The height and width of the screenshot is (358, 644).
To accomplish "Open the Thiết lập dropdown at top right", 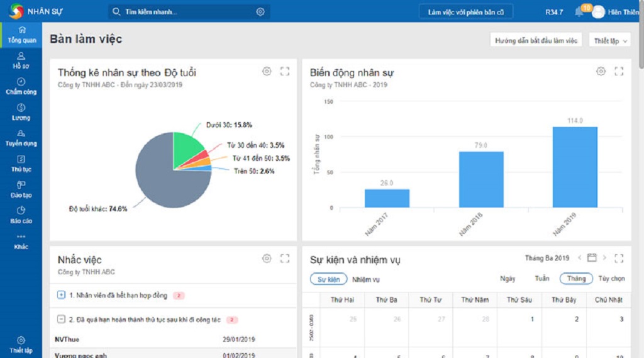I will 610,40.
